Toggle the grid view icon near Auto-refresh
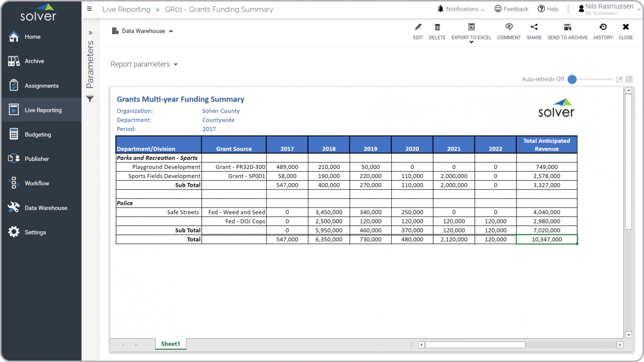 coord(629,79)
